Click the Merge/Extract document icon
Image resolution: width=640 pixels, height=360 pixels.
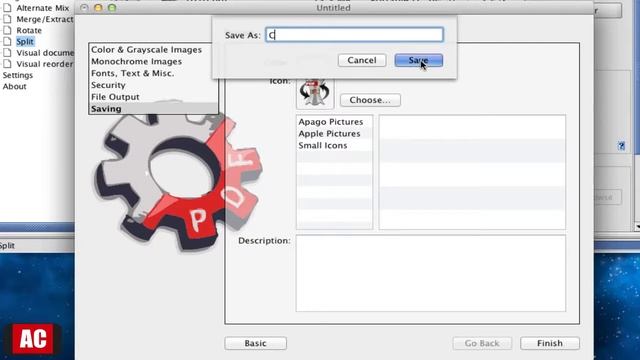(7, 19)
